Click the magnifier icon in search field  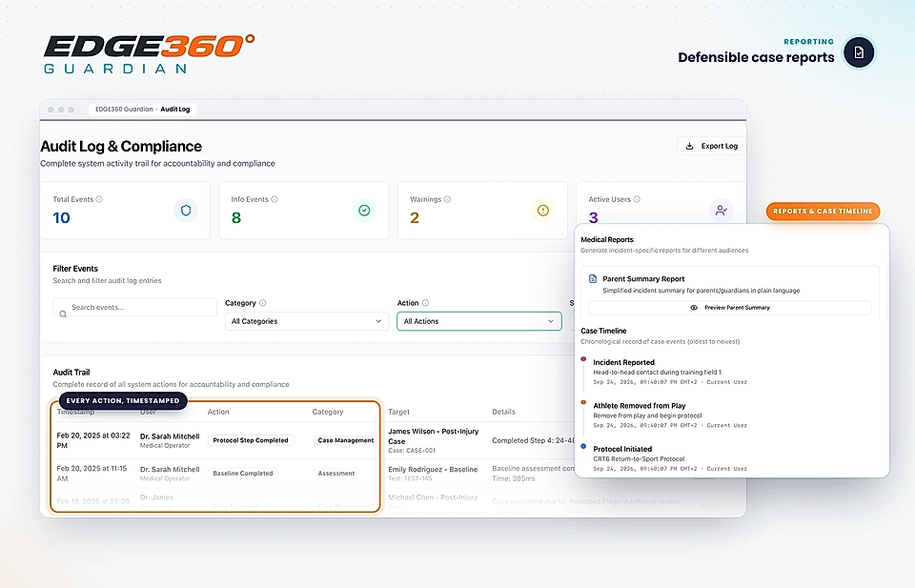(63, 314)
